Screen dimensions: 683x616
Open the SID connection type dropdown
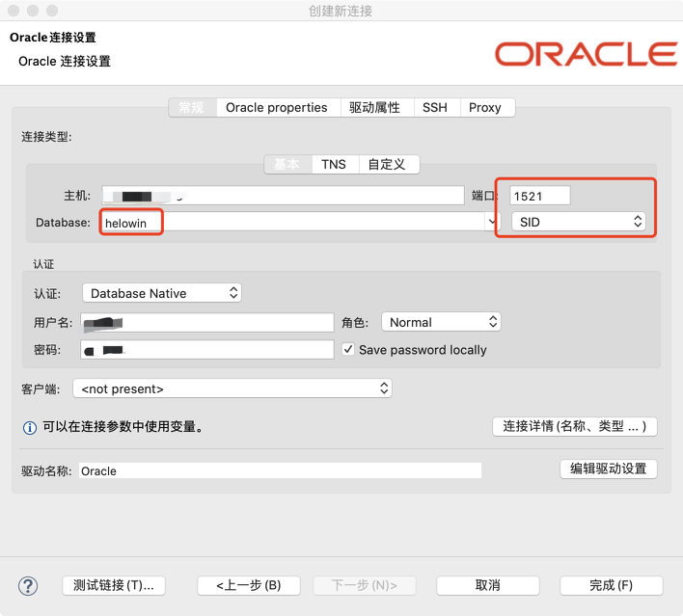click(578, 222)
